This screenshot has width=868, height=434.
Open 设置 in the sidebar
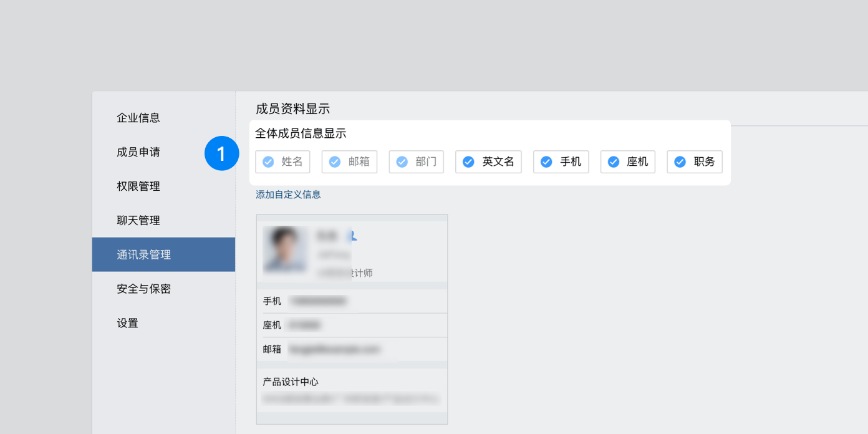[x=163, y=323]
